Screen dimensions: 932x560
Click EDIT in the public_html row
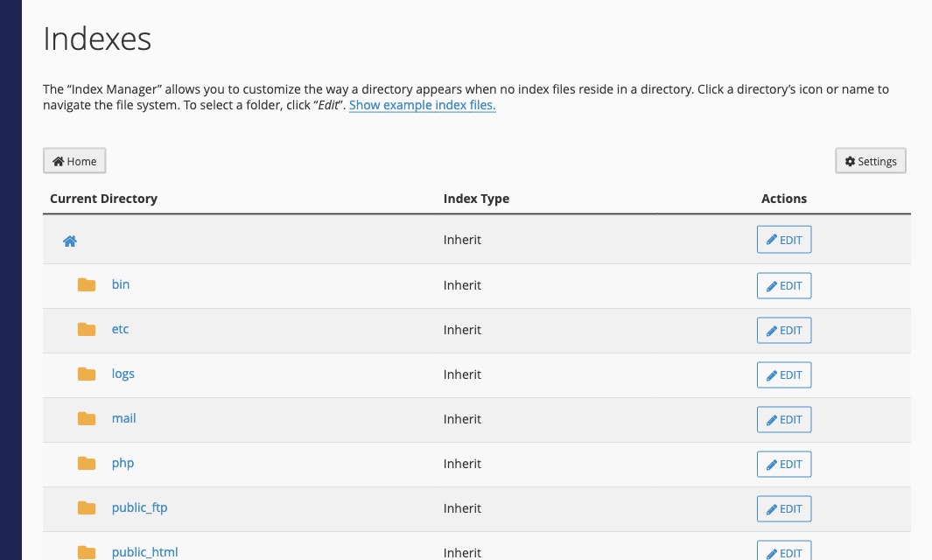point(784,551)
